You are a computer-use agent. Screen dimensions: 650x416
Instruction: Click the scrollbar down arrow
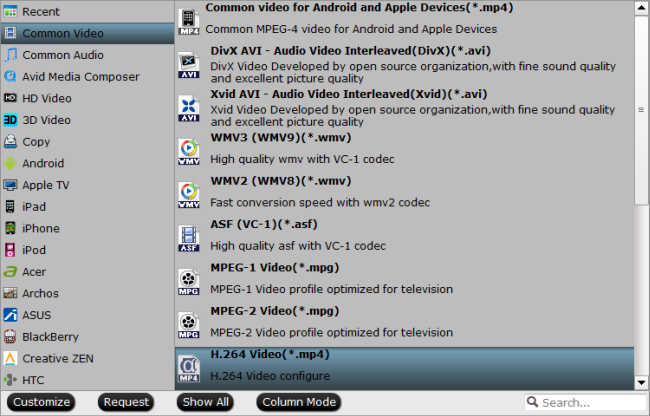[641, 382]
